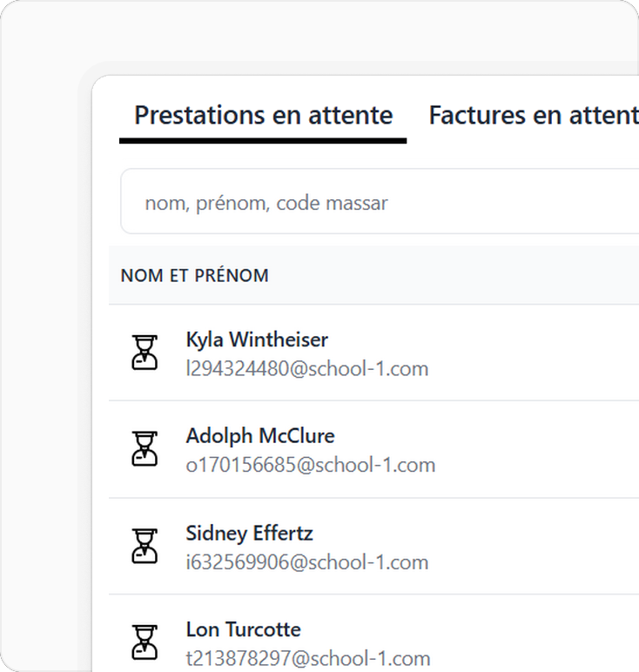The width and height of the screenshot is (639, 672).
Task: Click the email i632569906@school-1.com
Action: point(306,562)
